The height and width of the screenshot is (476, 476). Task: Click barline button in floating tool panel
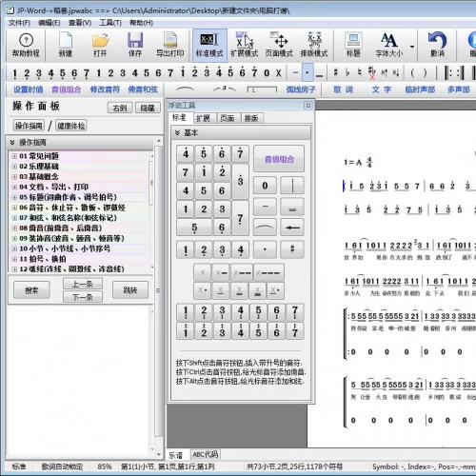pos(292,186)
